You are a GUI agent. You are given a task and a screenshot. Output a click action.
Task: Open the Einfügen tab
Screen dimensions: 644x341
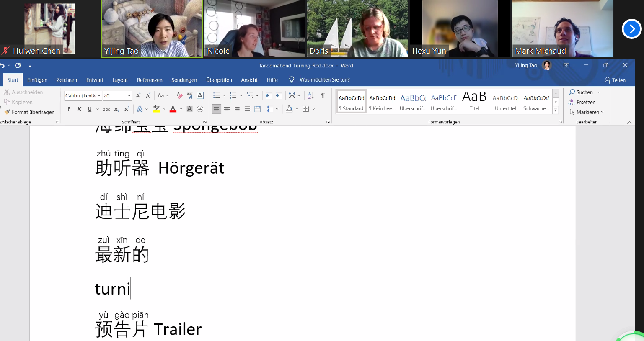tap(37, 80)
